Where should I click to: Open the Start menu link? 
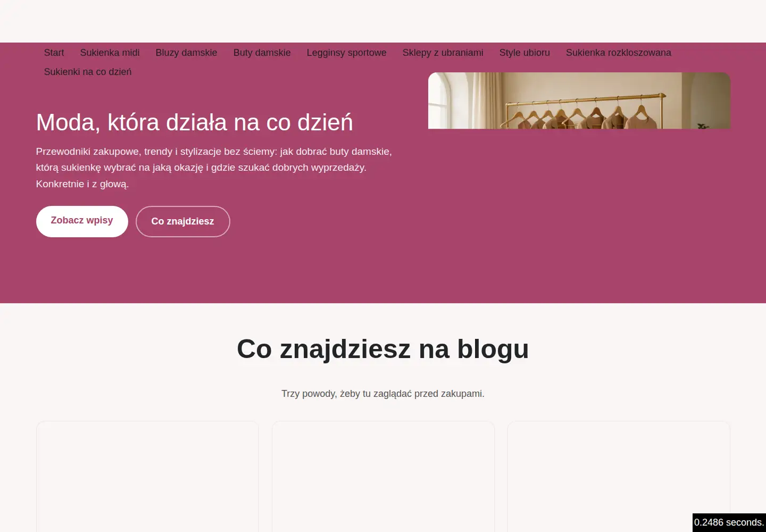54,53
